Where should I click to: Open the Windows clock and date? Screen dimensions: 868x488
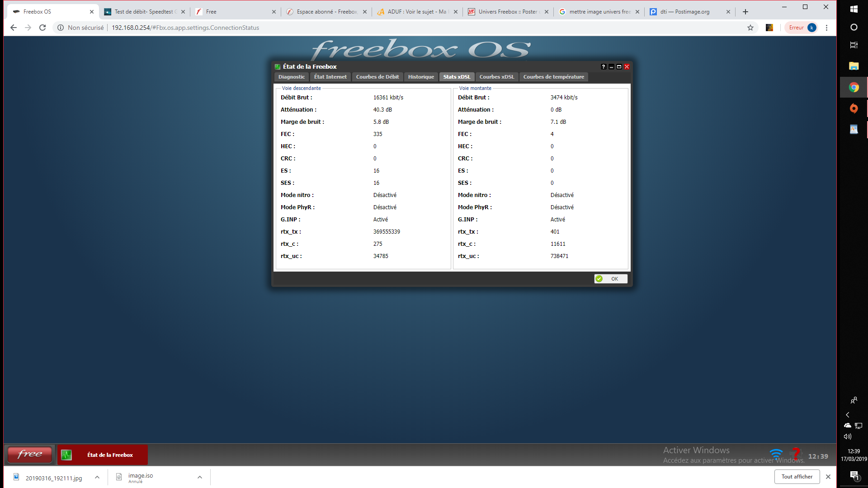[x=854, y=455]
